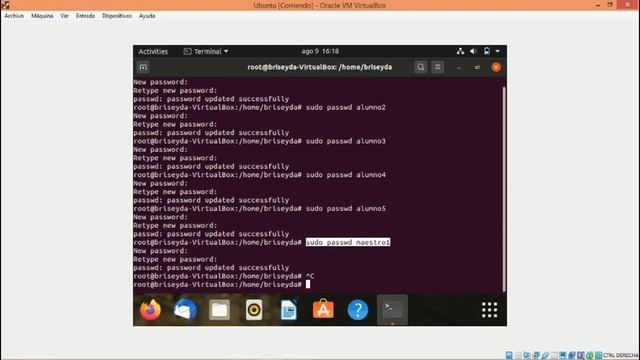Close the terminal with orange X button

pyautogui.click(x=496, y=67)
